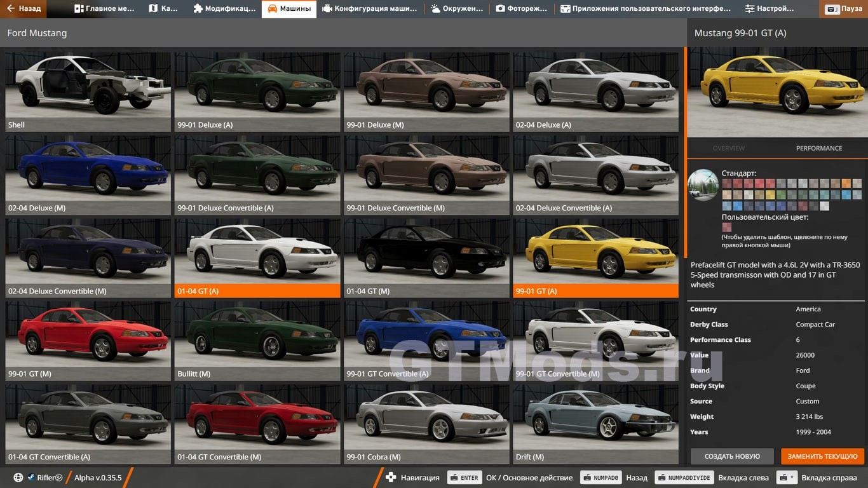Select the silver 02-04 Deluxe (A) car
868x488 pixels.
pos(596,92)
